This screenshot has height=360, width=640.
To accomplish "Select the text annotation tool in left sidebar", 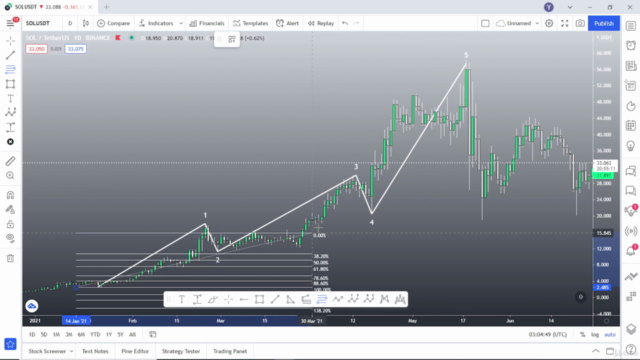I will [x=10, y=98].
